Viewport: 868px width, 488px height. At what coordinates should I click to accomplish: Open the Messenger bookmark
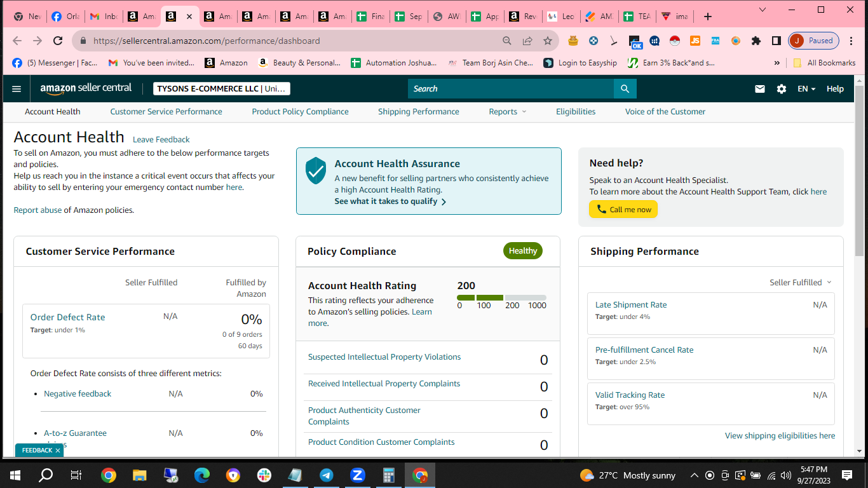click(55, 63)
